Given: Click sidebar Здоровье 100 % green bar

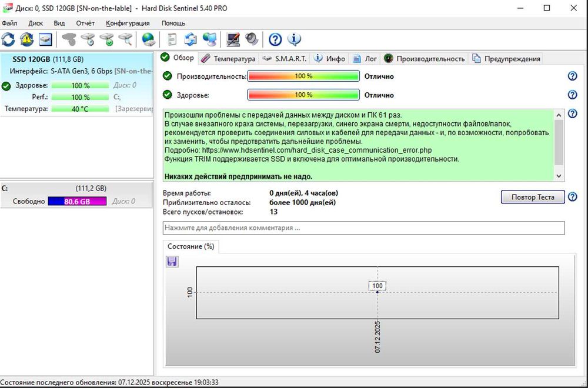Looking at the screenshot, I should pos(80,85).
